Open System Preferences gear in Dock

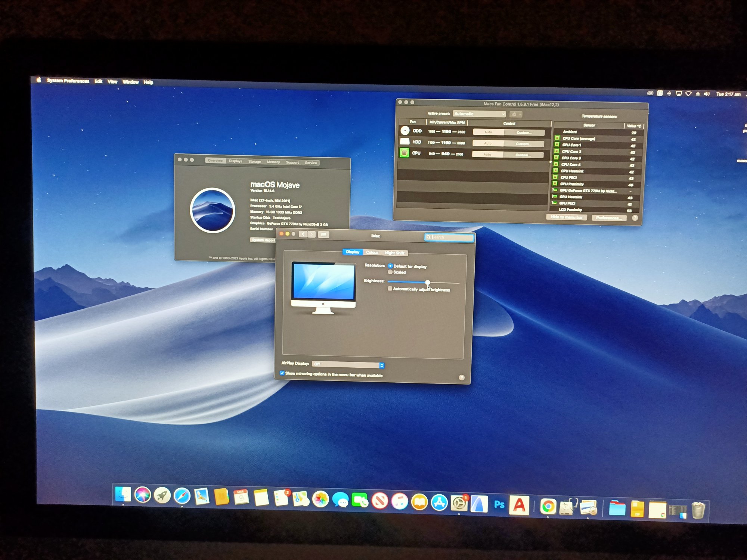click(459, 503)
